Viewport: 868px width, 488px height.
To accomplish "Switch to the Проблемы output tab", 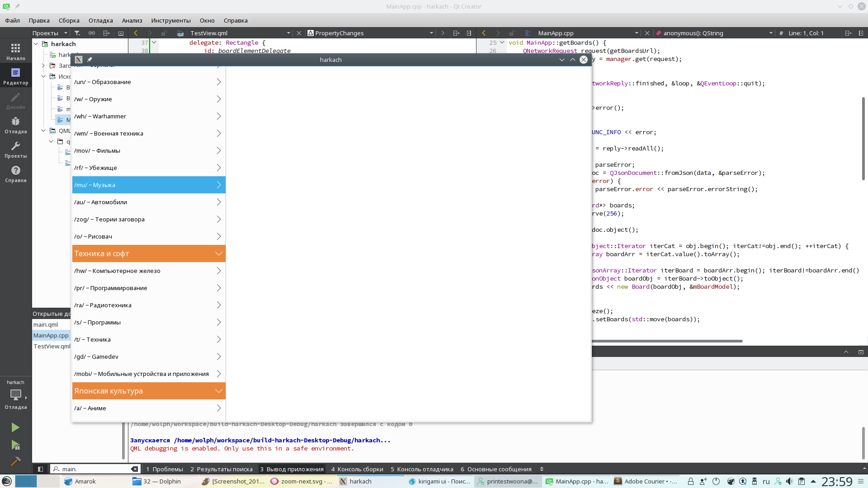I will [x=164, y=469].
